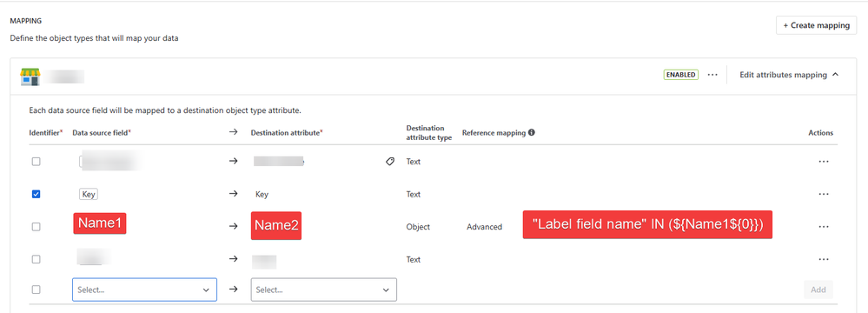Tick Identifier checkbox in the Object row
Viewport: 868px width, 313px height.
36,227
